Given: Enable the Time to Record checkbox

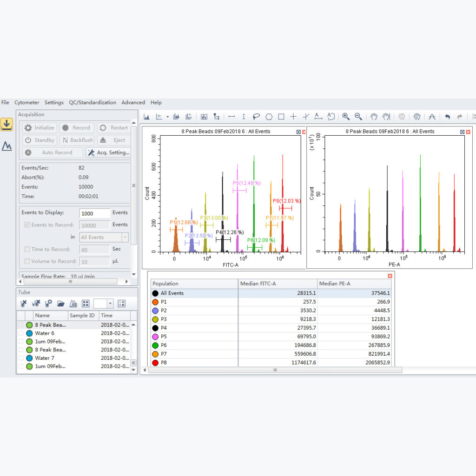Looking at the screenshot, I should [x=27, y=249].
